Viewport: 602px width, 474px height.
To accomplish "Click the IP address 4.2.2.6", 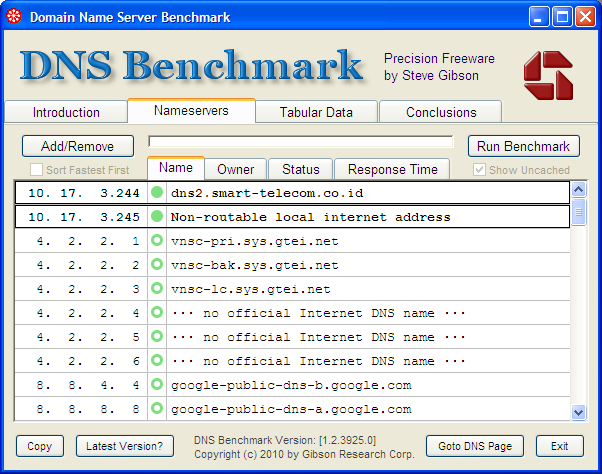I will pyautogui.click(x=88, y=361).
